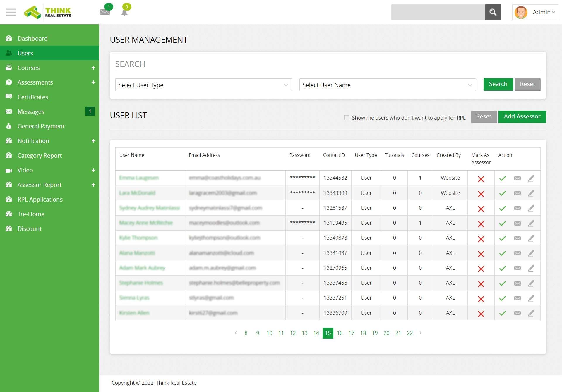562x392 pixels.
Task: Go to page 8 in pagination
Action: [246, 333]
